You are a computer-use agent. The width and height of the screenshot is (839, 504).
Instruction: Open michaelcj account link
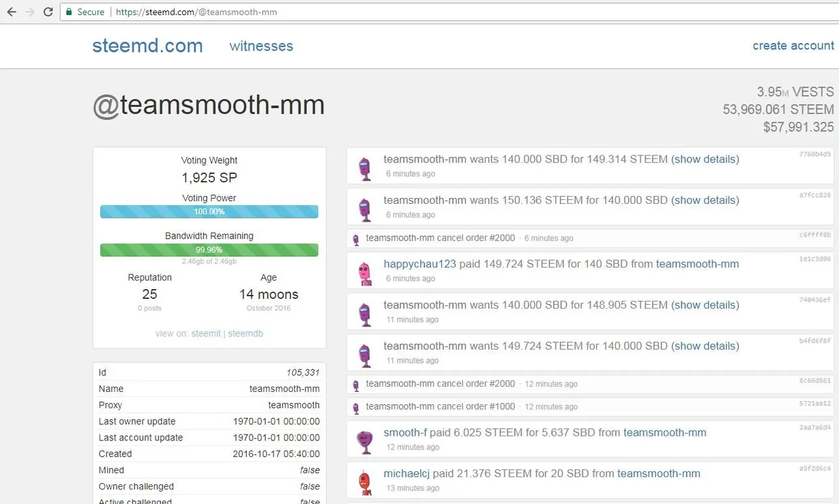coord(406,473)
